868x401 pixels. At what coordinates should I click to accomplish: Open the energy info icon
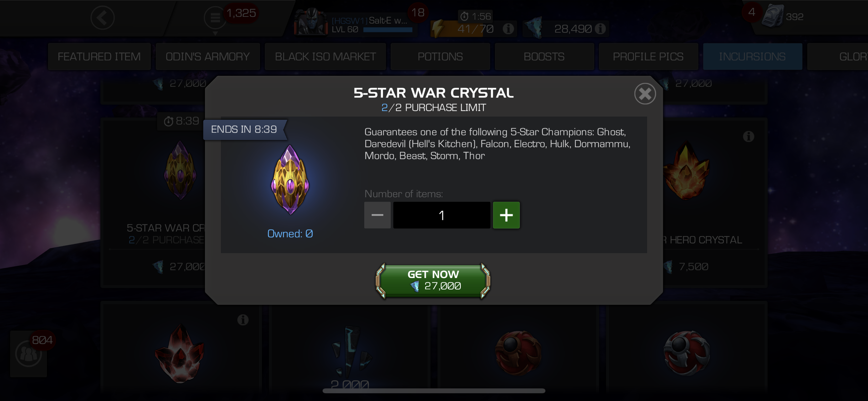tap(508, 29)
